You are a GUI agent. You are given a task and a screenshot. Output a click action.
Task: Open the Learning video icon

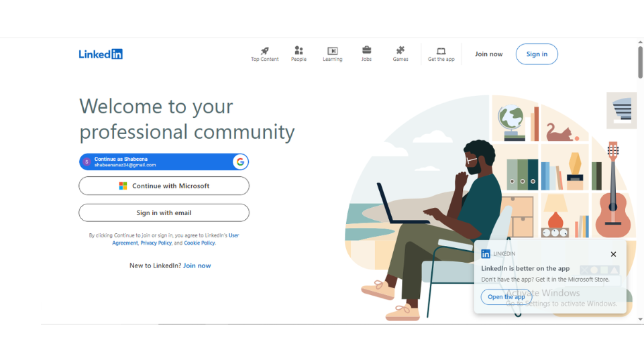click(x=332, y=51)
